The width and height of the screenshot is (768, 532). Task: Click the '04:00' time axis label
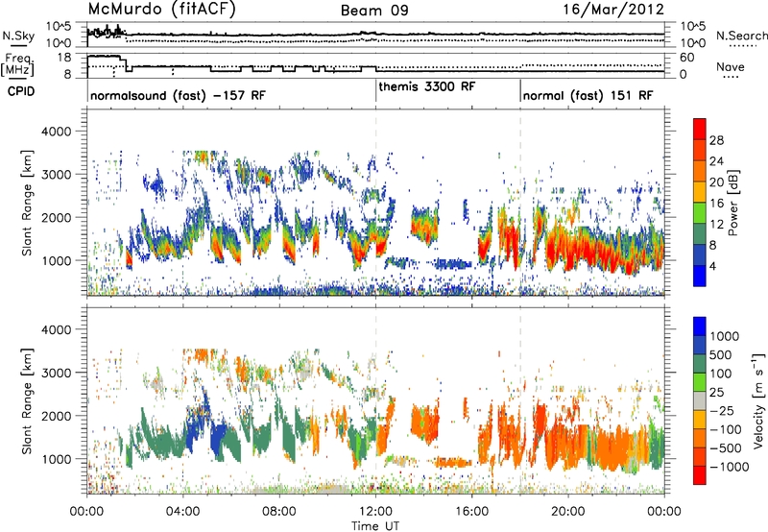[183, 512]
